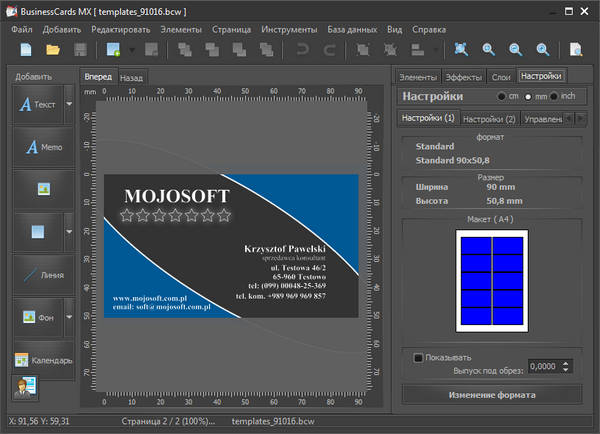
Task: Select the Управление sub-tab
Action: 543,119
